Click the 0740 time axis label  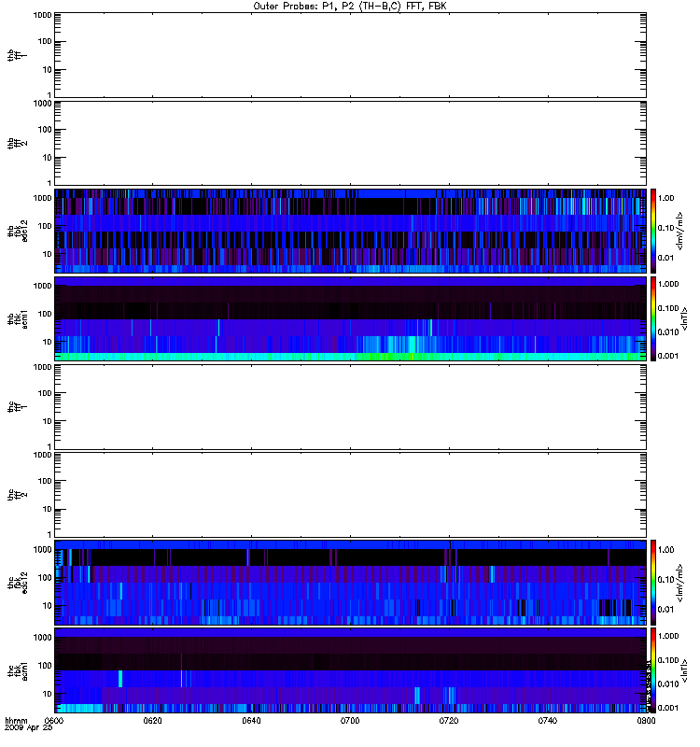[x=548, y=720]
